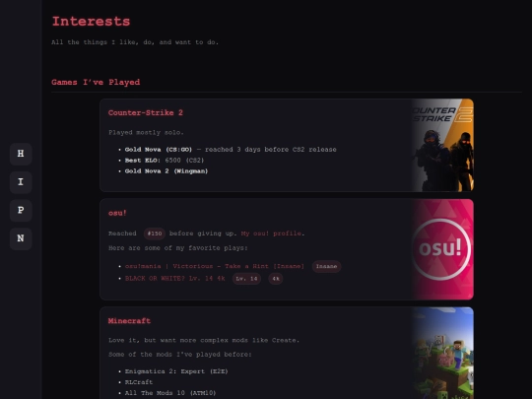
Task: Select the N sidebar navigation button
Action: (21, 238)
